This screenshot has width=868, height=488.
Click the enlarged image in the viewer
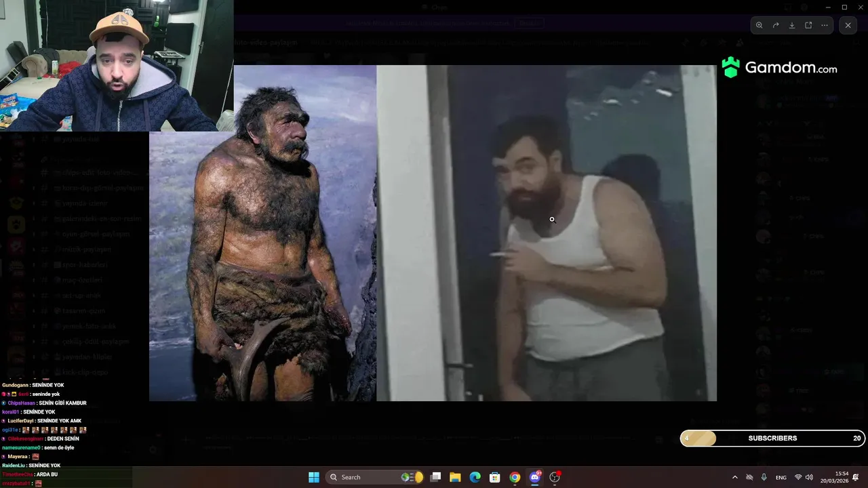point(433,232)
